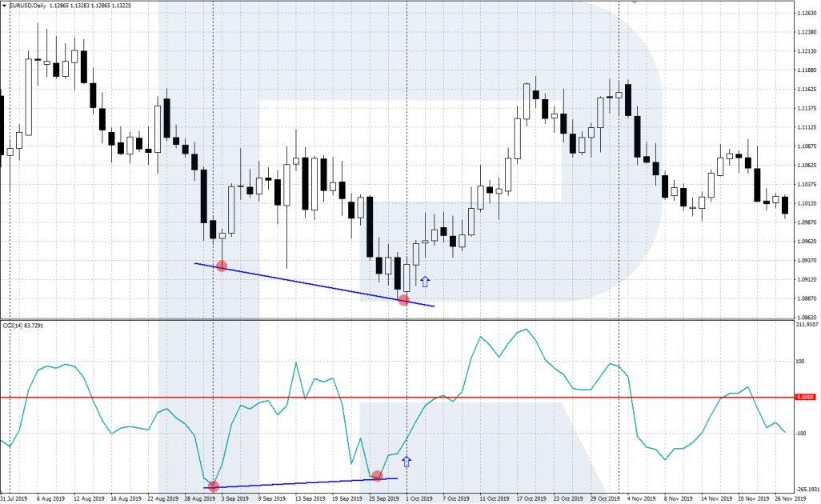Click the 4 Nov 2019 date label
Viewport: 821px width, 504px height.
click(637, 498)
